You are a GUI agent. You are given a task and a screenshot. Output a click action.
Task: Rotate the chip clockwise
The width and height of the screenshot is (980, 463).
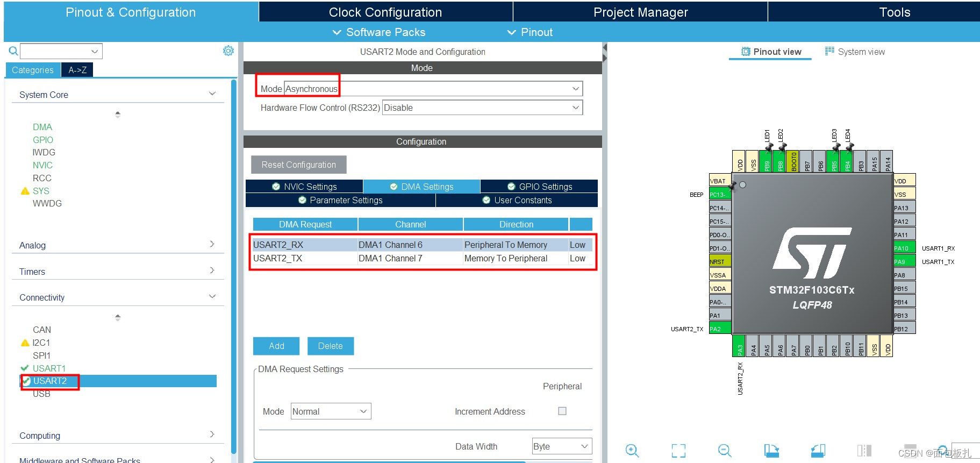pos(771,450)
